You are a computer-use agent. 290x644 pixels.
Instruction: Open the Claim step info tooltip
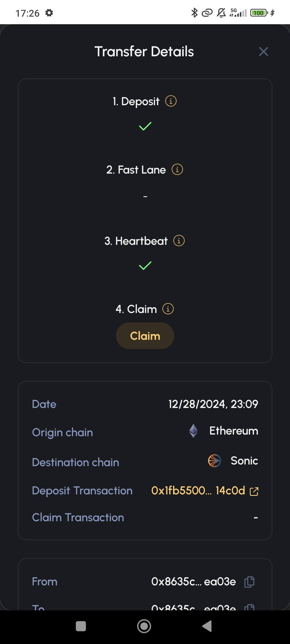pyautogui.click(x=168, y=309)
